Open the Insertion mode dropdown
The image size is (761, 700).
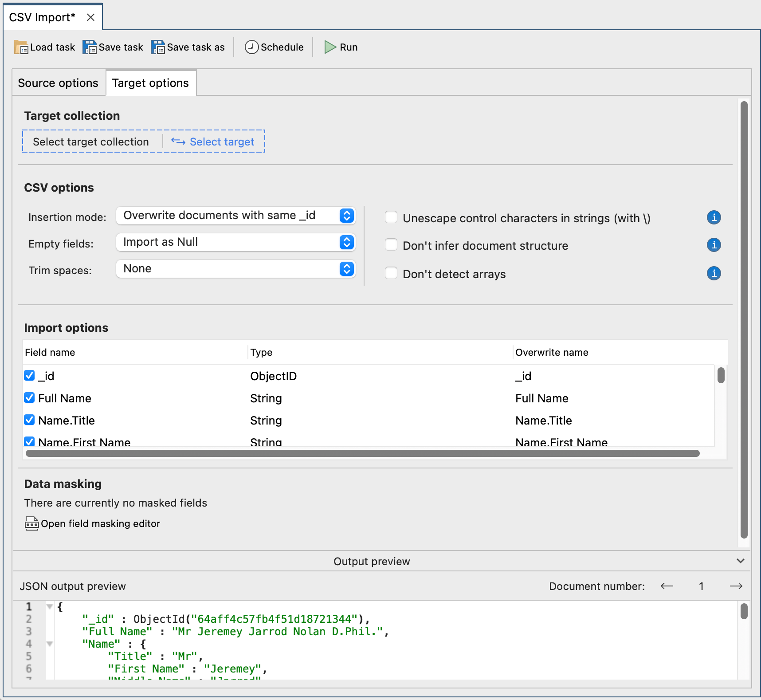(235, 216)
